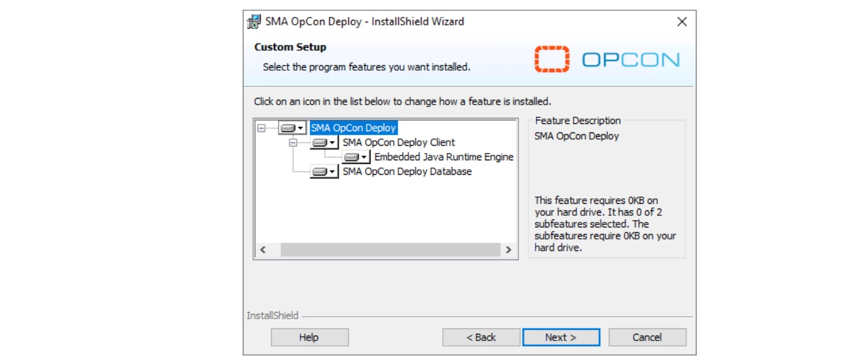
Task: Proceed with the Next > button
Action: (x=561, y=337)
